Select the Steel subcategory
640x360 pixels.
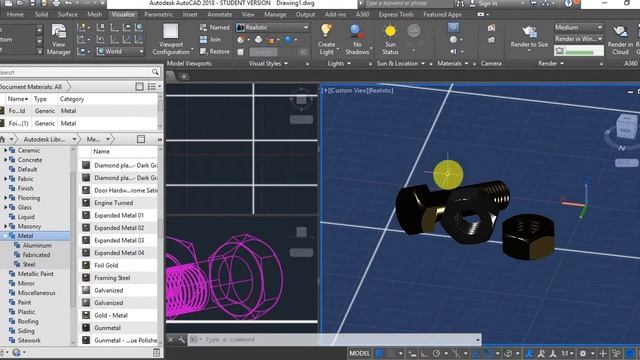(29, 264)
